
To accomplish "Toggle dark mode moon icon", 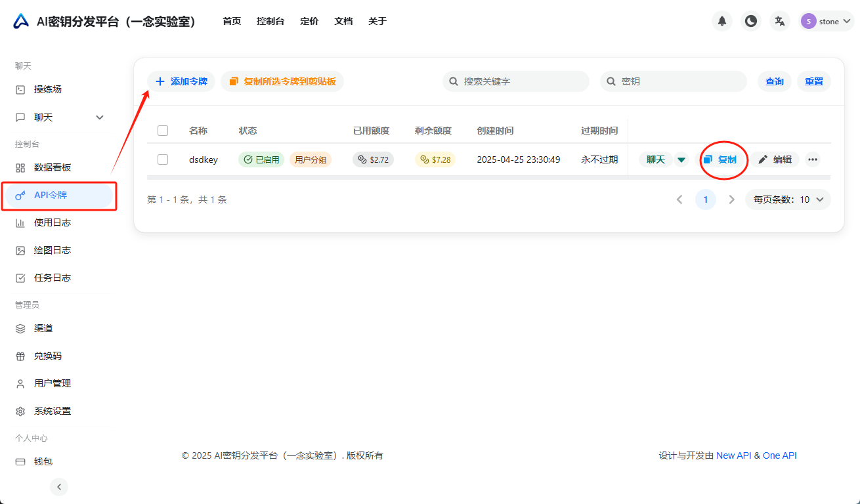I will coord(751,21).
